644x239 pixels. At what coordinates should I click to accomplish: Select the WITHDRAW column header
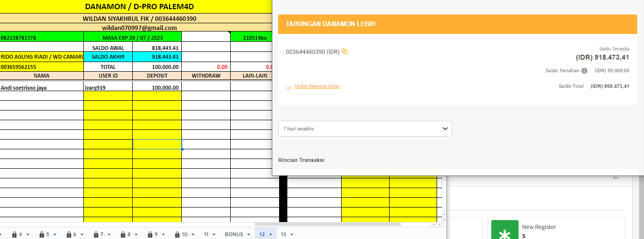(206, 76)
